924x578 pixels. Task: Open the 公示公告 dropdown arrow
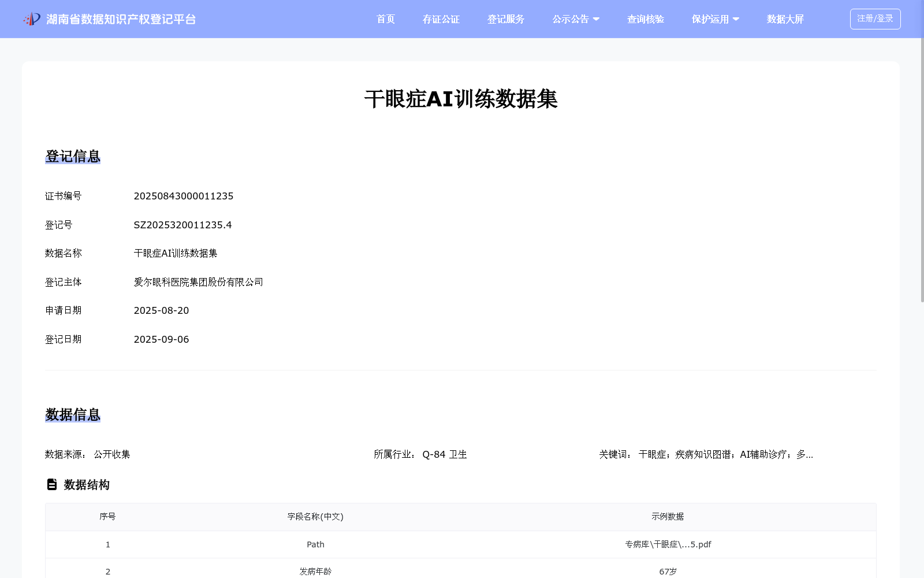point(596,19)
